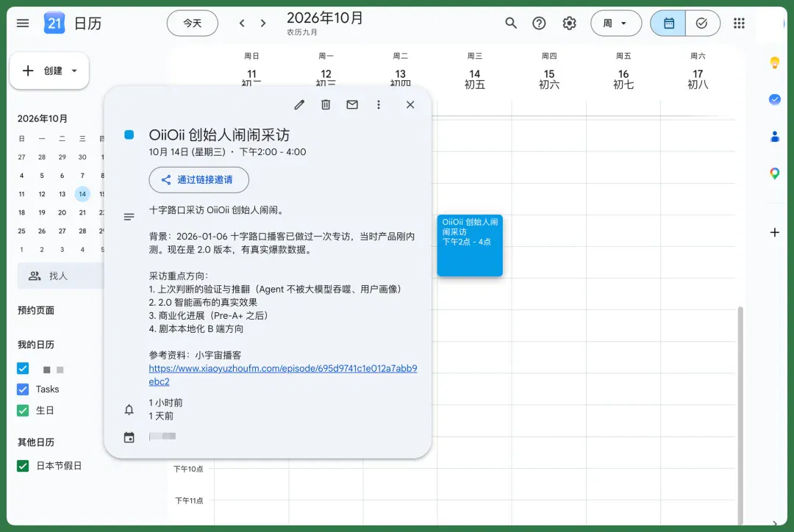This screenshot has height=532, width=794.
Task: Open Google Tasks in side panel
Action: (774, 99)
